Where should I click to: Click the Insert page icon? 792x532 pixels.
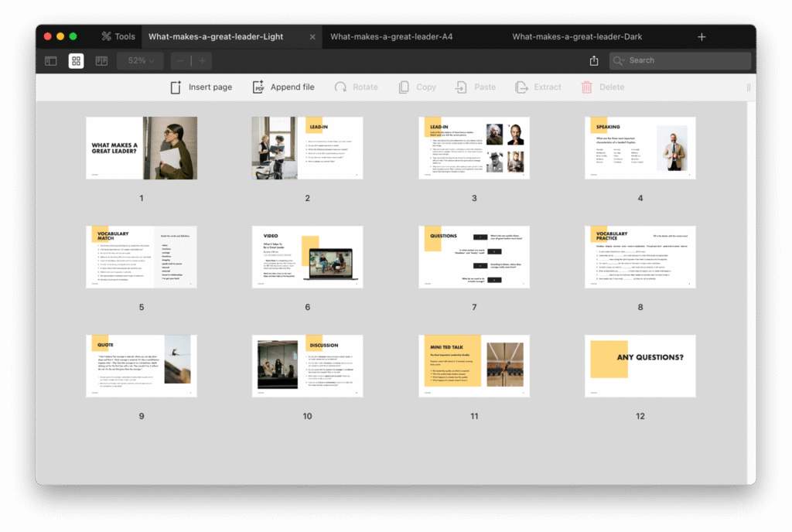(176, 87)
